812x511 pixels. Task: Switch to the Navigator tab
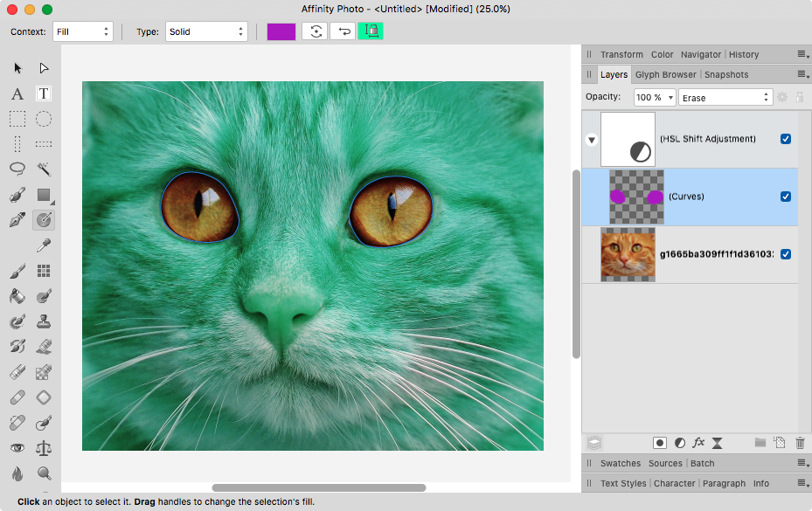[x=701, y=54]
